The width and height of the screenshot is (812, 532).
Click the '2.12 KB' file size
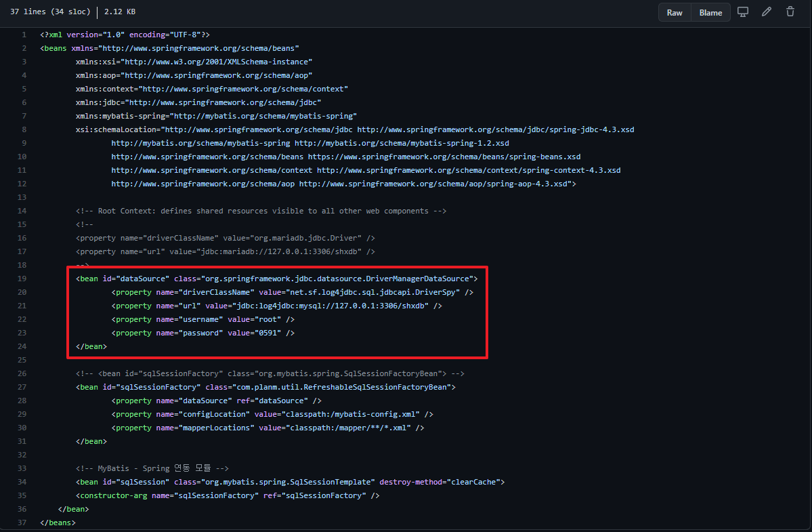[x=120, y=12]
